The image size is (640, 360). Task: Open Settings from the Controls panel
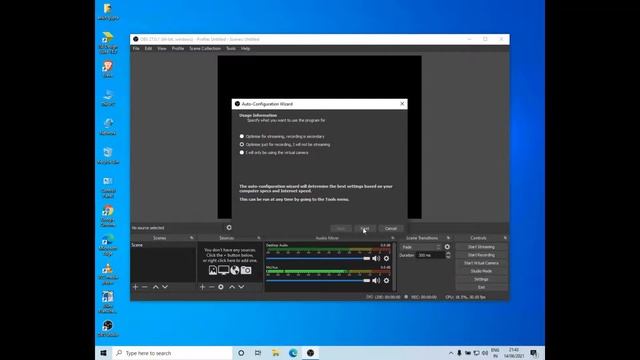481,279
